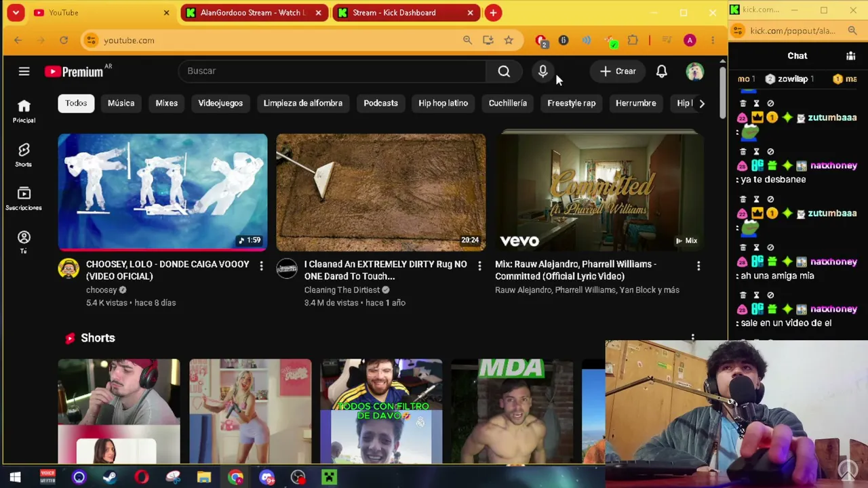The image size is (868, 488).
Task: Click the "I Cleaned An EXTREMELY DIRTY Rug" title
Action: coord(385,270)
